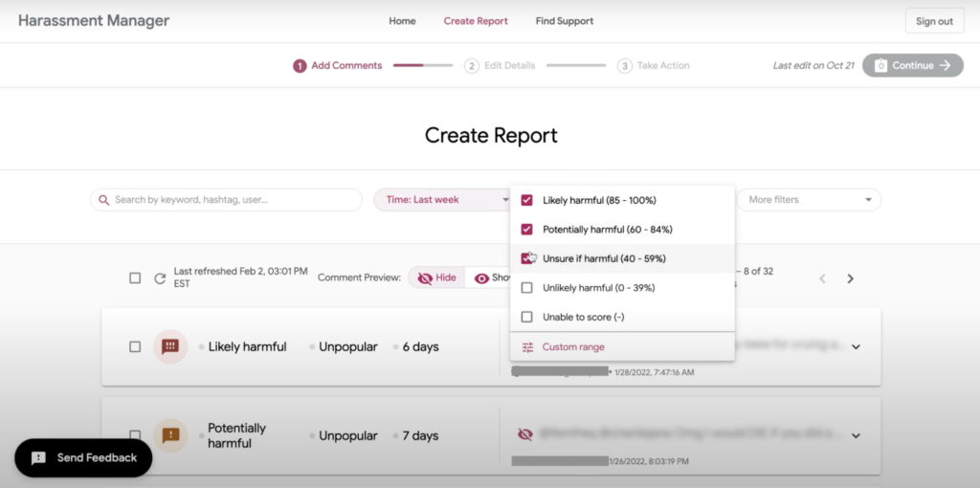
Task: Navigate to the Home tab
Action: [402, 21]
